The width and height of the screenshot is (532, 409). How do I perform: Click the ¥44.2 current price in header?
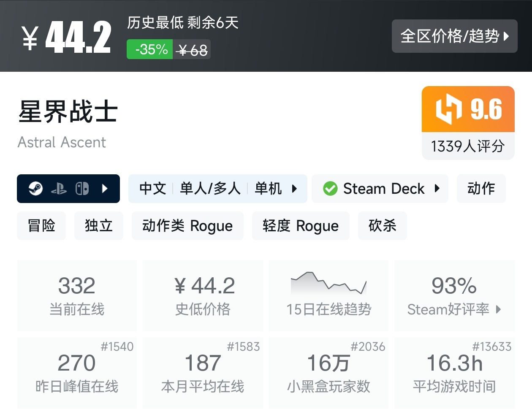point(66,37)
